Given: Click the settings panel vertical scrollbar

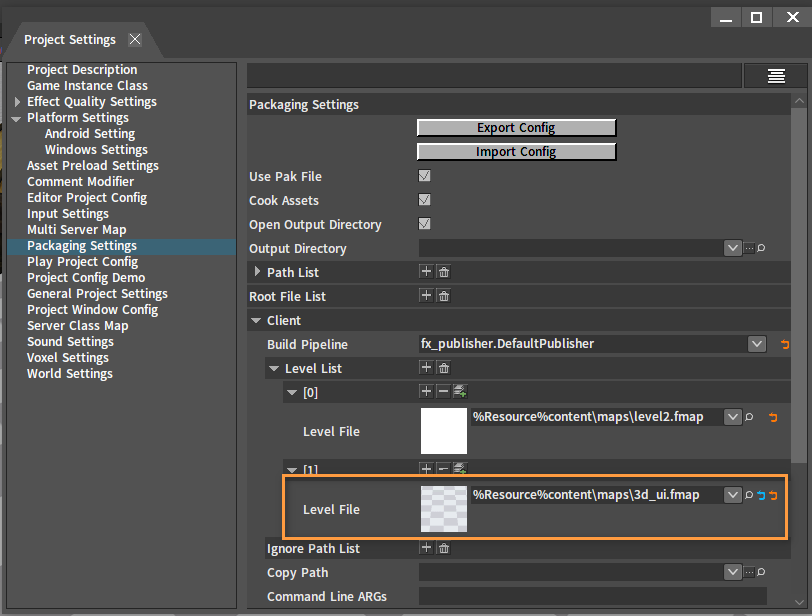Looking at the screenshot, I should [799, 285].
